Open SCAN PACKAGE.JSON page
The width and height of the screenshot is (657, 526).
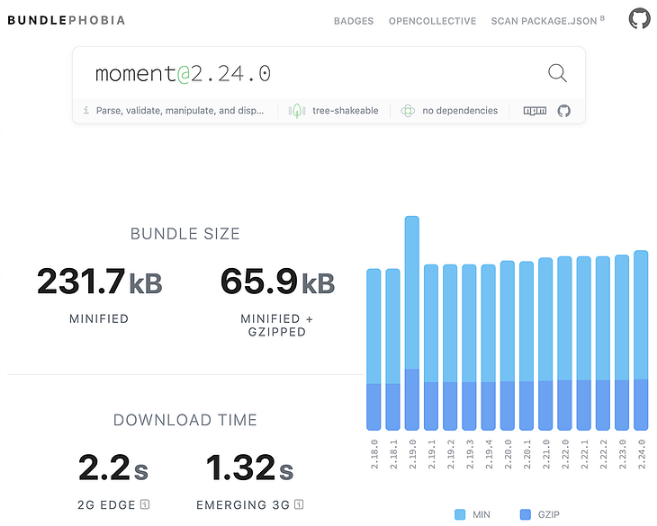548,21
